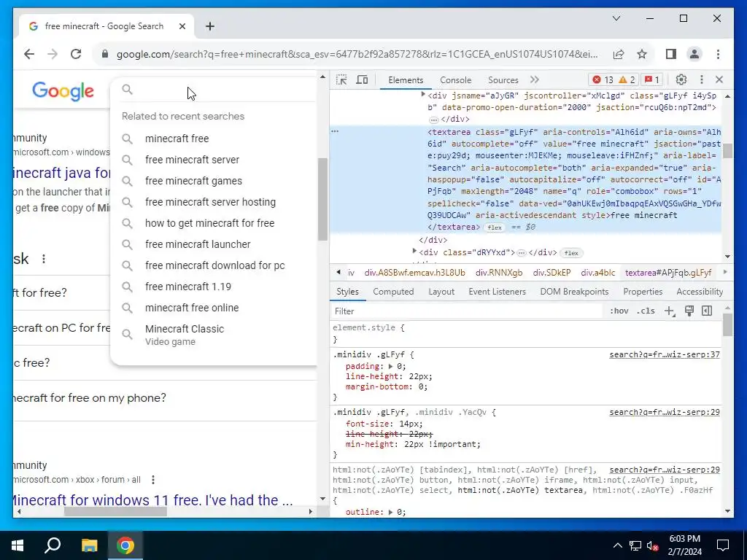The width and height of the screenshot is (747, 560).
Task: Open the DevTools three-dot customize menu
Action: pos(701,80)
